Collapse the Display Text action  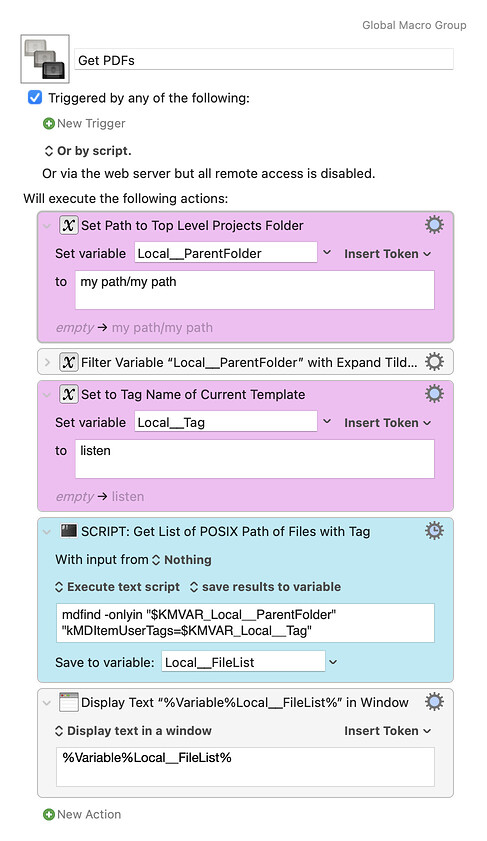coord(47,703)
